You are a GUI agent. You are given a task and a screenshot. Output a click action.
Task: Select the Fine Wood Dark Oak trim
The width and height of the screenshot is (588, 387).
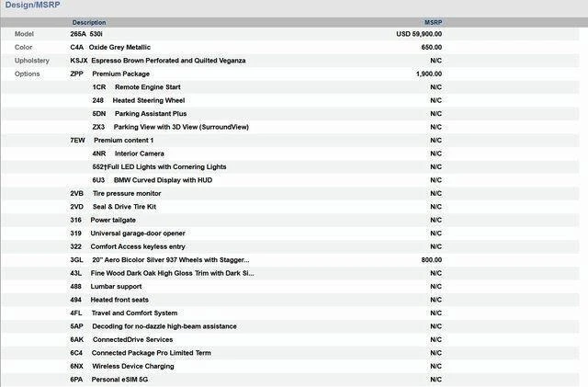[x=162, y=274]
